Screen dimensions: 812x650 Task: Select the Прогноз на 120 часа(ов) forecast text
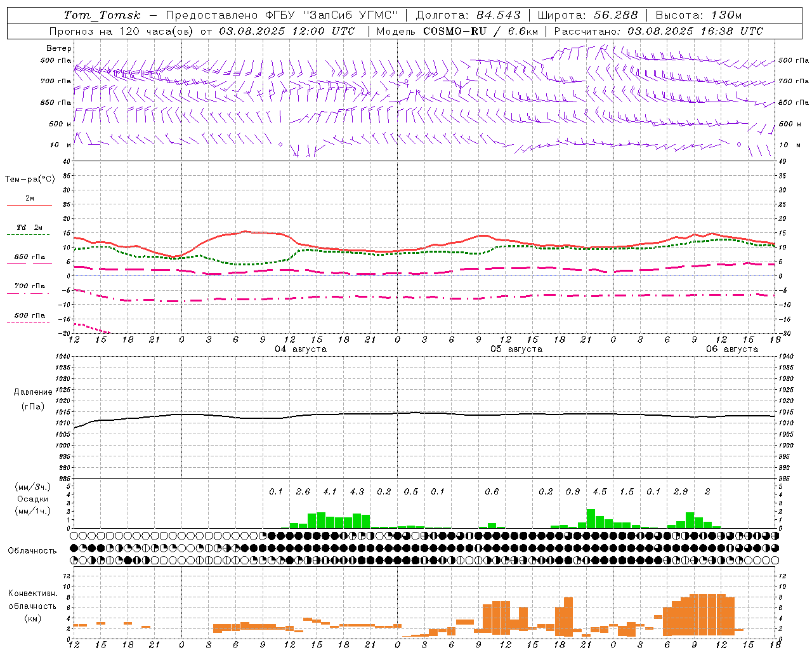[122, 31]
